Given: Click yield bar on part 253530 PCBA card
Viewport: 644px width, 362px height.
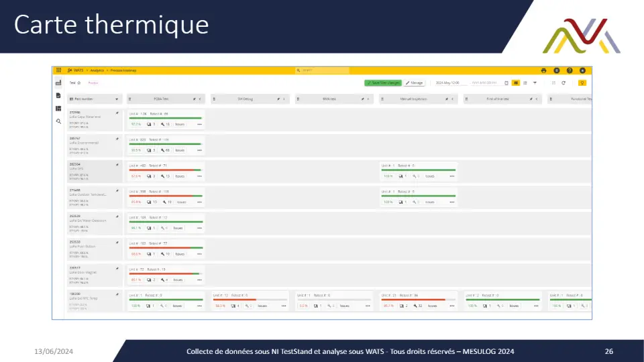Looking at the screenshot, I should point(166,248).
